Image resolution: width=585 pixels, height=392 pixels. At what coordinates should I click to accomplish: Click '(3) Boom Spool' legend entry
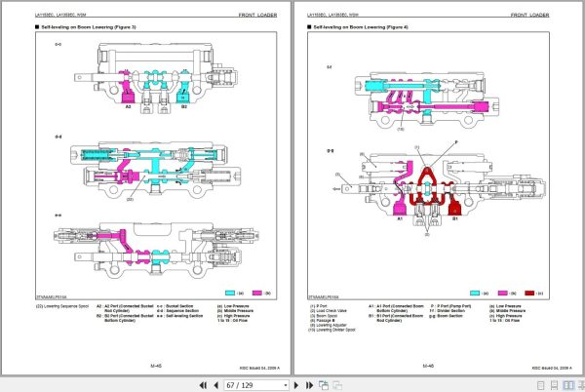[324, 316]
